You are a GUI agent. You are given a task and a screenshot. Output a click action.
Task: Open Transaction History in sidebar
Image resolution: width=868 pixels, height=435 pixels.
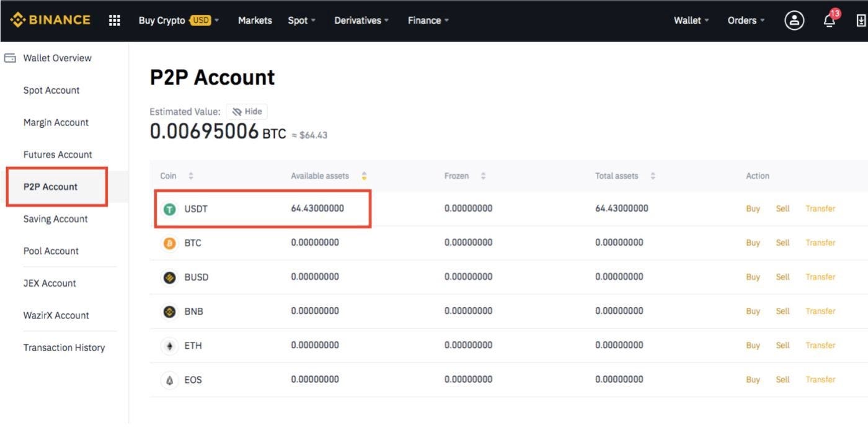pyautogui.click(x=64, y=348)
